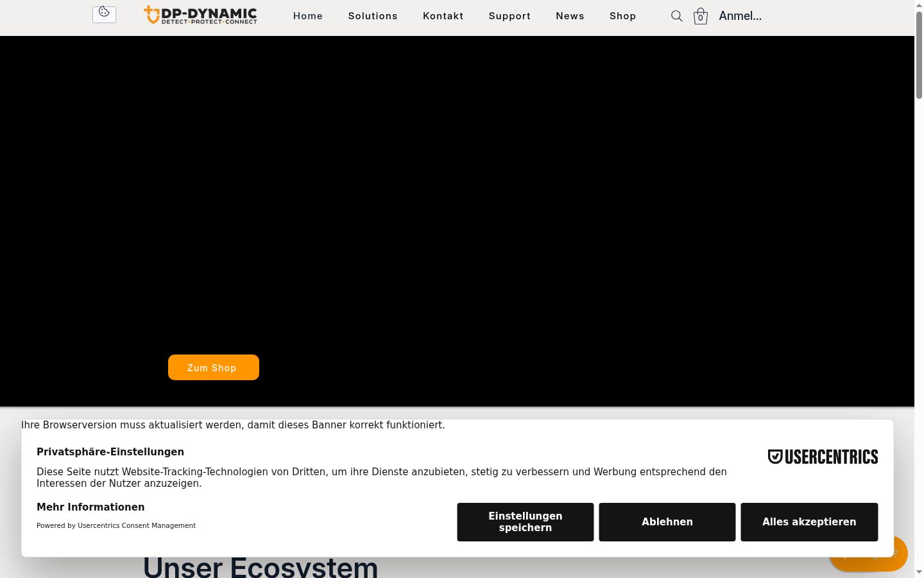Select Support in the navigation
Screen dimensions: 924x578
coord(509,16)
